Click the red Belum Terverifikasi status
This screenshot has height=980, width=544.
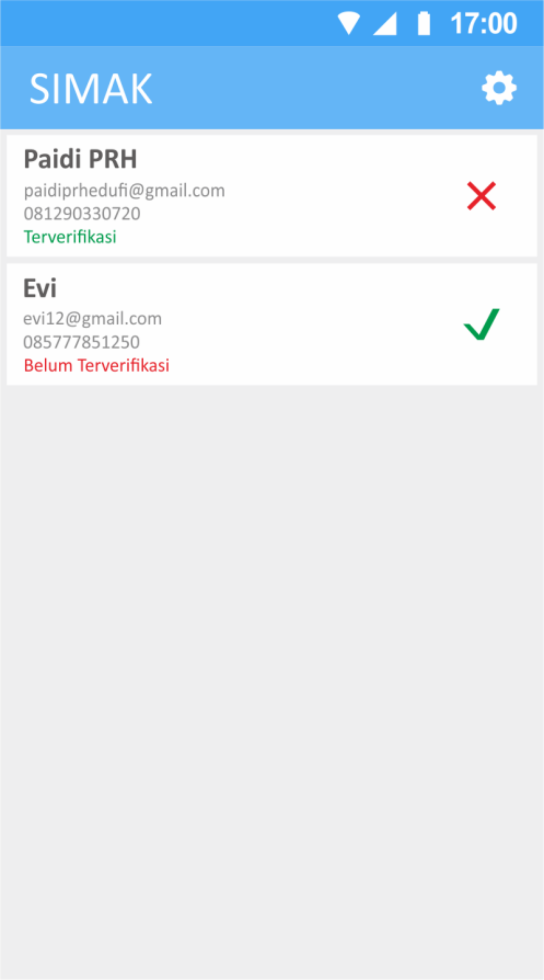(x=97, y=365)
